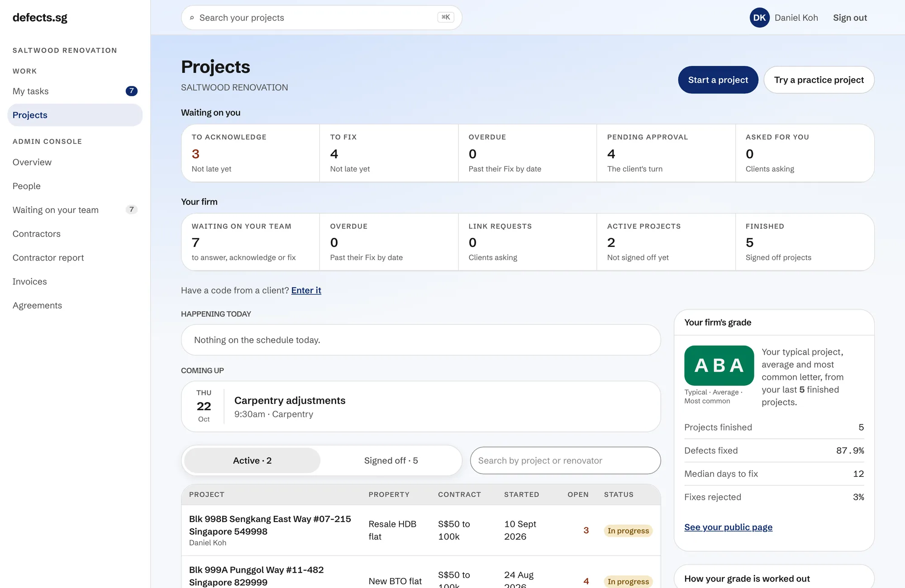Open the Asked for you card

click(x=805, y=153)
